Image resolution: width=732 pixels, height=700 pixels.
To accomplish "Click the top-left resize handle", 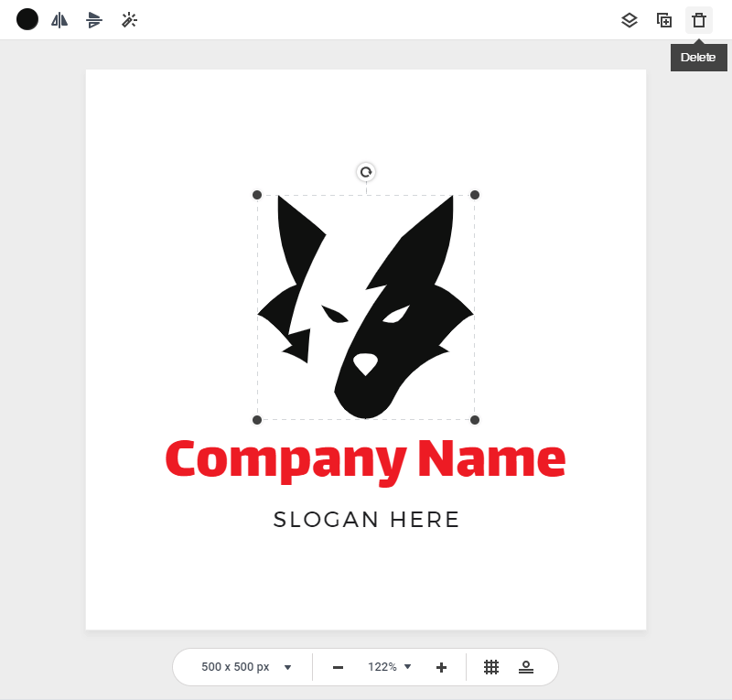I will point(257,195).
